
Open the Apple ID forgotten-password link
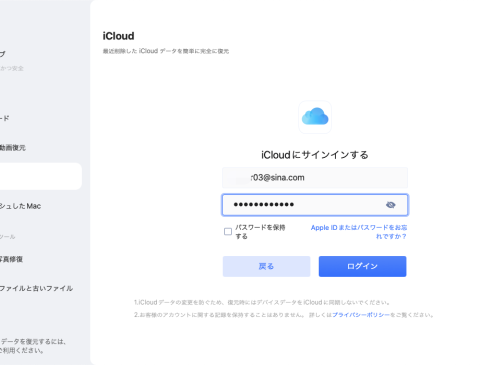tap(359, 232)
